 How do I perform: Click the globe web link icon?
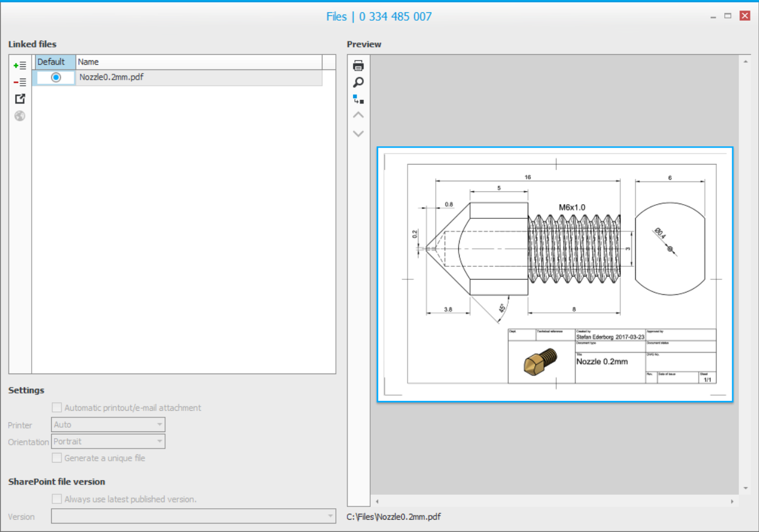pyautogui.click(x=20, y=116)
